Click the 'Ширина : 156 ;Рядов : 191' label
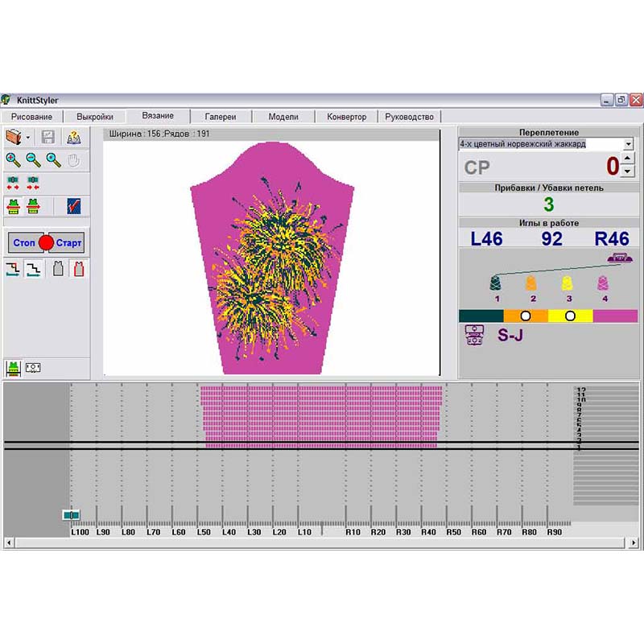644x644 pixels. [x=159, y=134]
